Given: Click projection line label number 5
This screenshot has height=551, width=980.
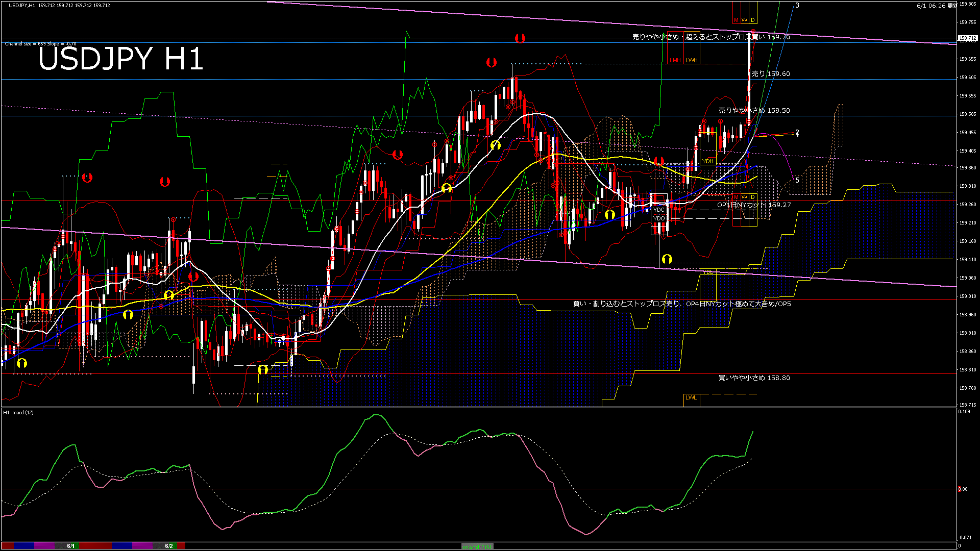Looking at the screenshot, I should [797, 181].
